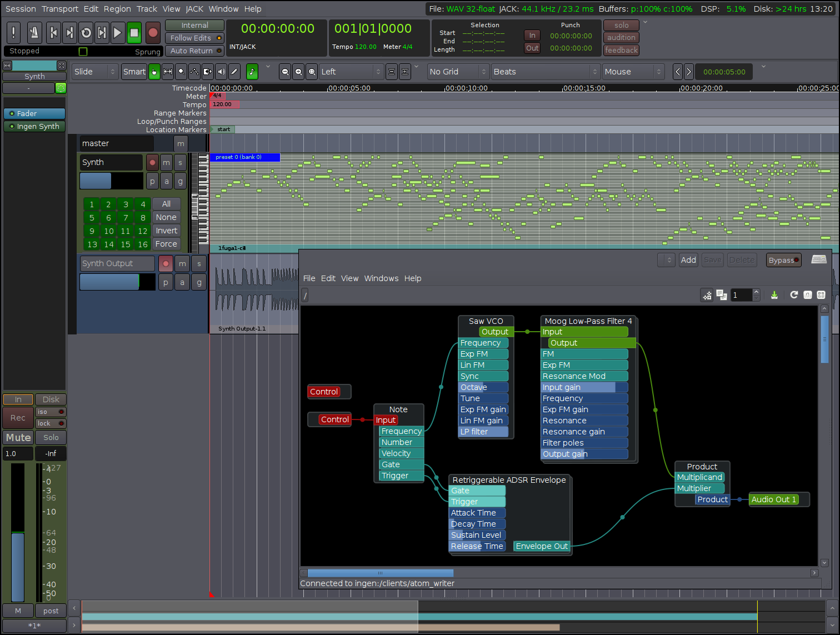Click Ingen zoom normal '1' icon

(x=808, y=295)
